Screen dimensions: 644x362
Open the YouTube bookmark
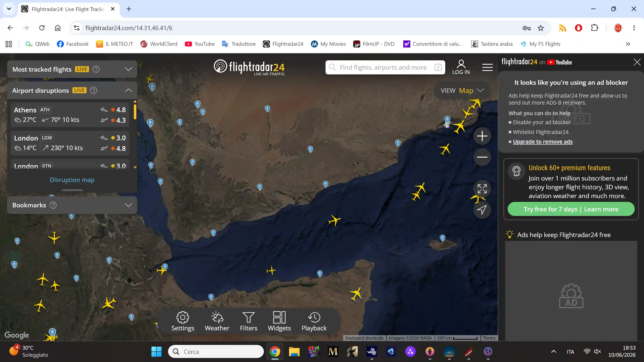coord(200,44)
